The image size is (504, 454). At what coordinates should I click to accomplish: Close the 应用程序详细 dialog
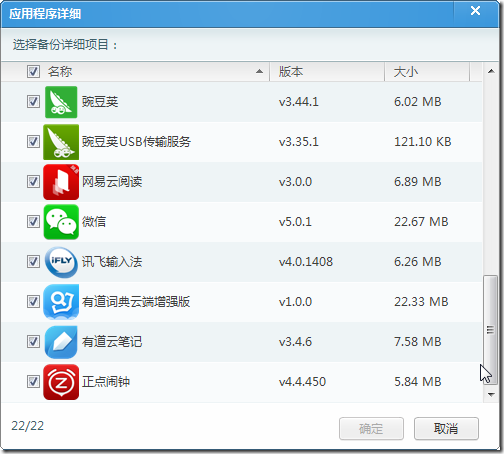tap(476, 11)
